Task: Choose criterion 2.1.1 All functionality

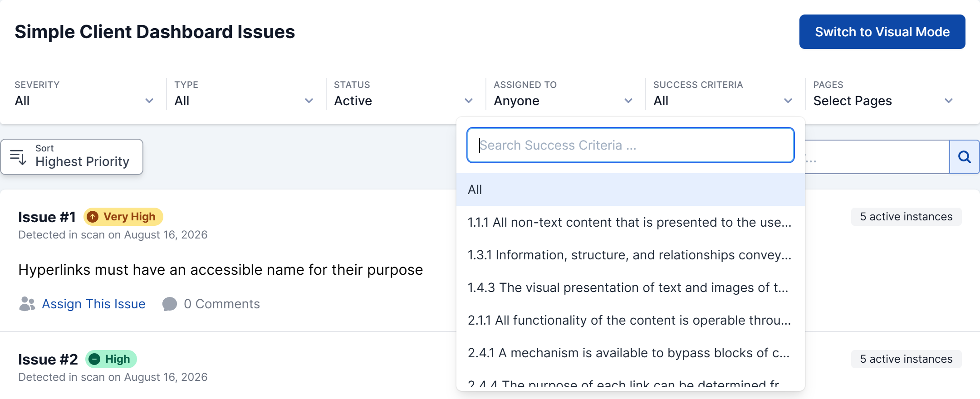Action: (631, 320)
